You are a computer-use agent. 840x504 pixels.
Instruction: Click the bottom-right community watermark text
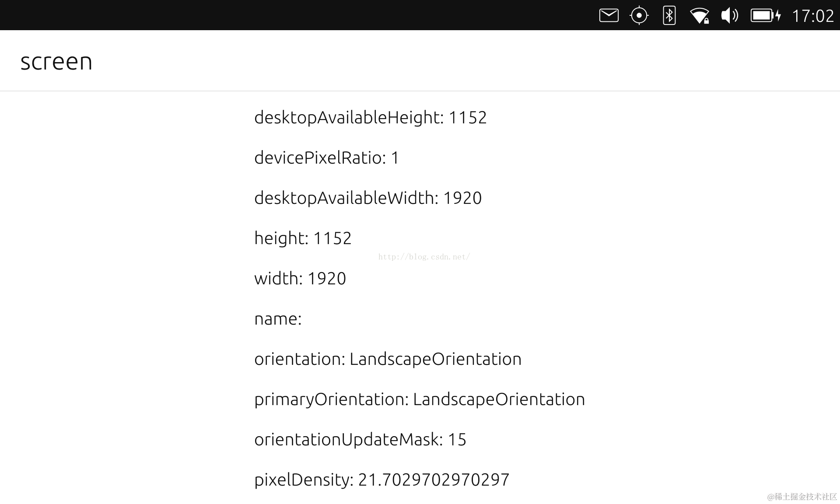pyautogui.click(x=801, y=497)
